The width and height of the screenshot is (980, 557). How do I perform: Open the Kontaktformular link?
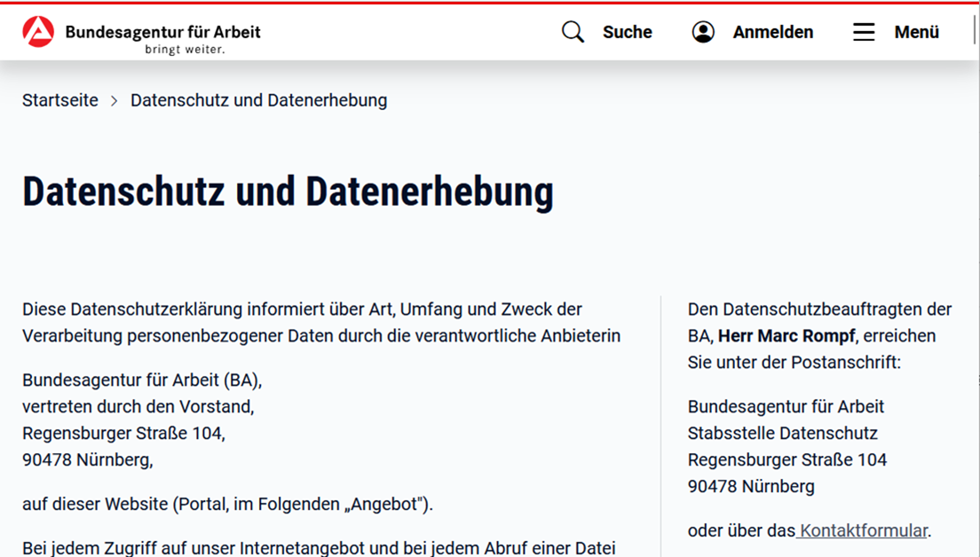[x=863, y=530]
